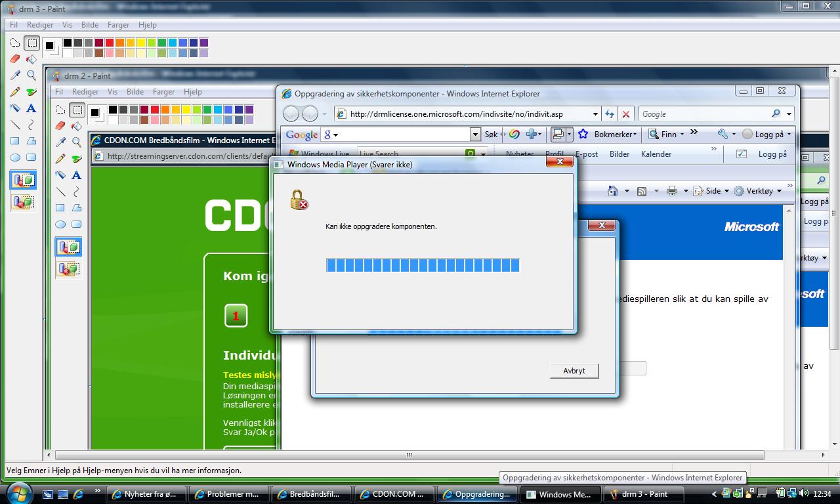Image resolution: width=840 pixels, height=504 pixels.
Task: Select Ellipse shape tool in drm 3 Paint
Action: [15, 157]
